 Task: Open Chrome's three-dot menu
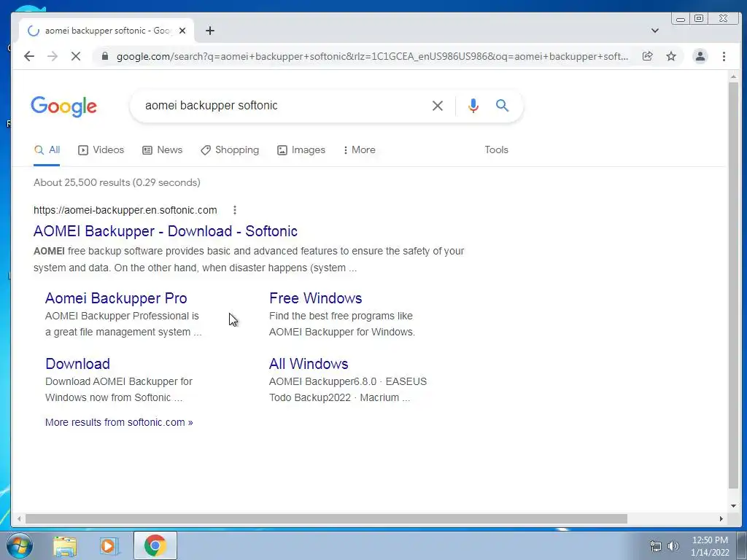724,56
